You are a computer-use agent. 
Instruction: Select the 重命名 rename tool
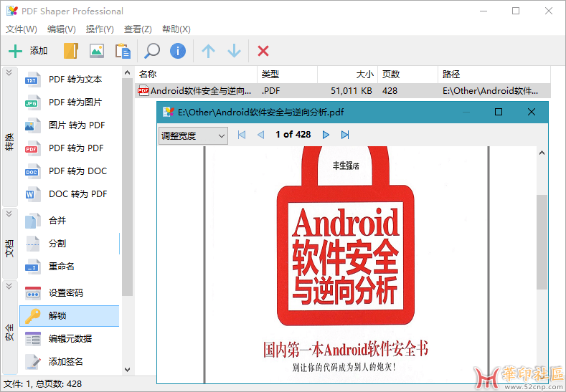[x=70, y=267]
